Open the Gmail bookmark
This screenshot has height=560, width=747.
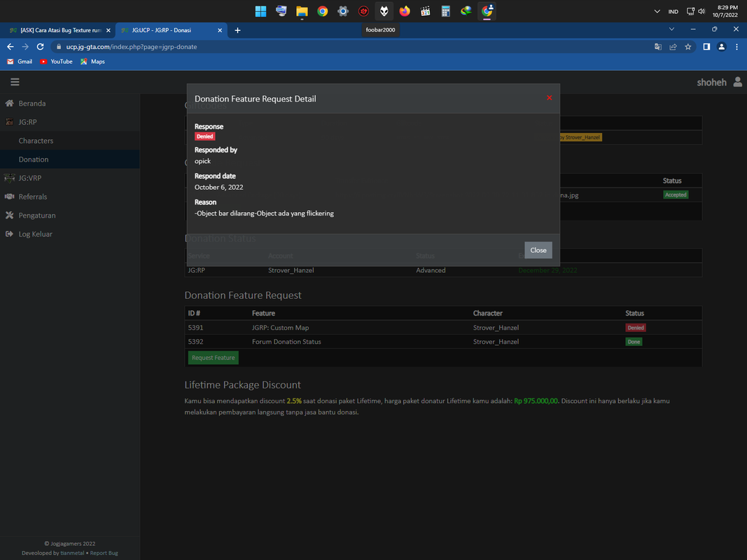(20, 62)
